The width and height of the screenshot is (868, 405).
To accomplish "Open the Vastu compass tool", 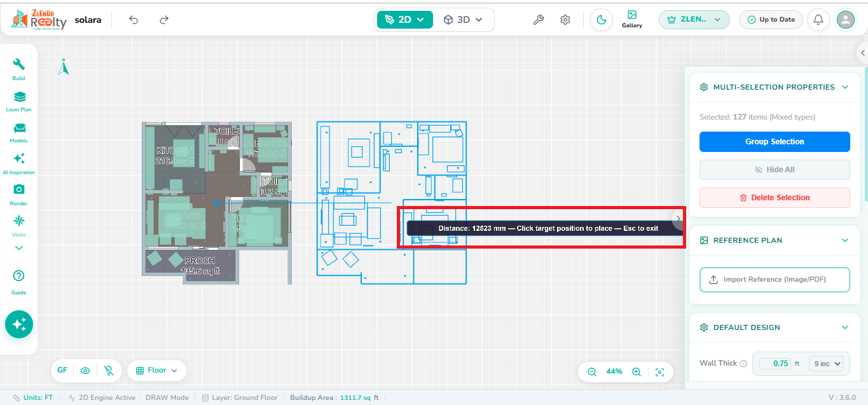I will pyautogui.click(x=19, y=225).
